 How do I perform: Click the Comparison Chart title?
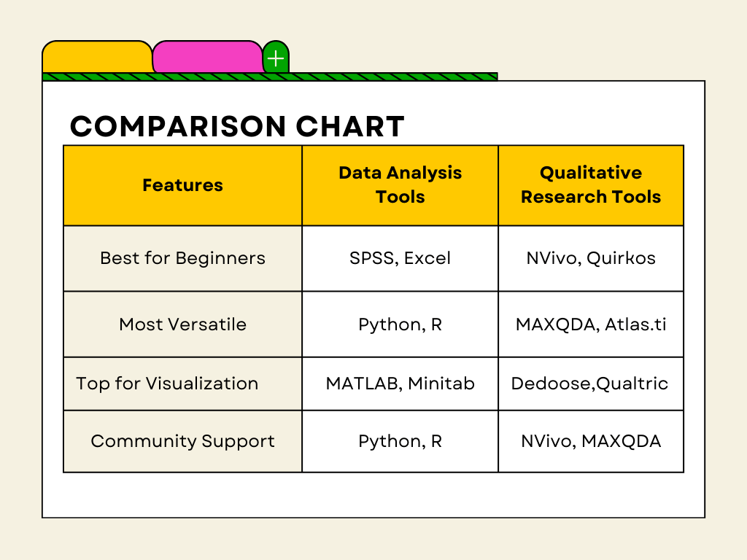pos(237,127)
